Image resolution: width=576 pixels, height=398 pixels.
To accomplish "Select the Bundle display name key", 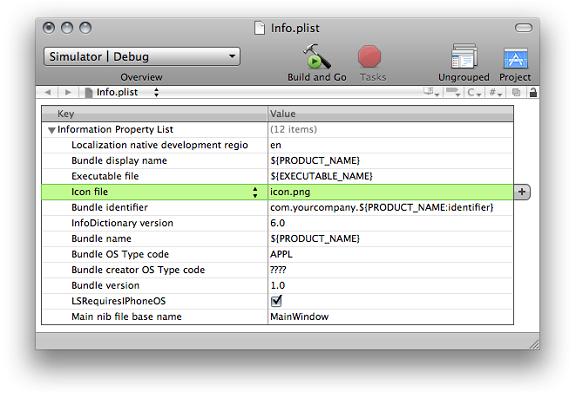I will coord(119,161).
